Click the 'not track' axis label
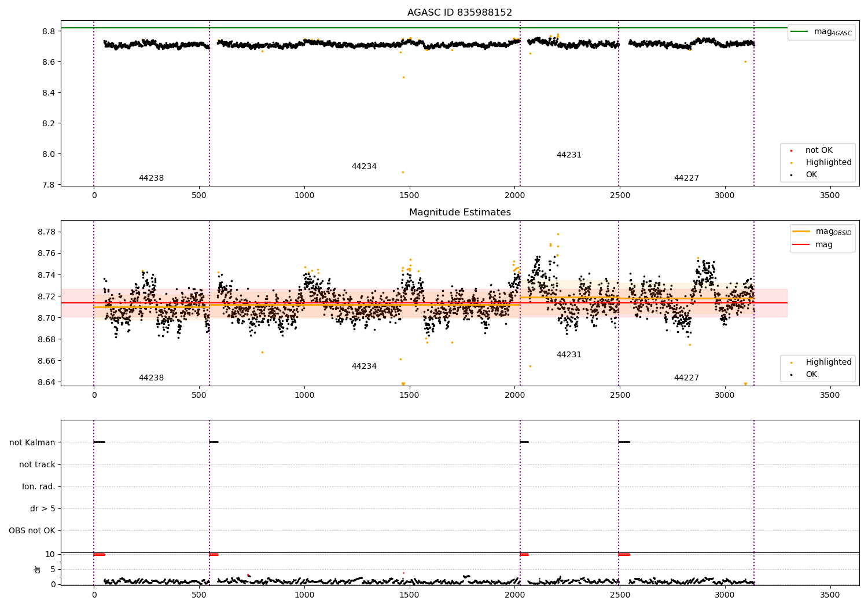The width and height of the screenshot is (868, 608). pyautogui.click(x=37, y=464)
